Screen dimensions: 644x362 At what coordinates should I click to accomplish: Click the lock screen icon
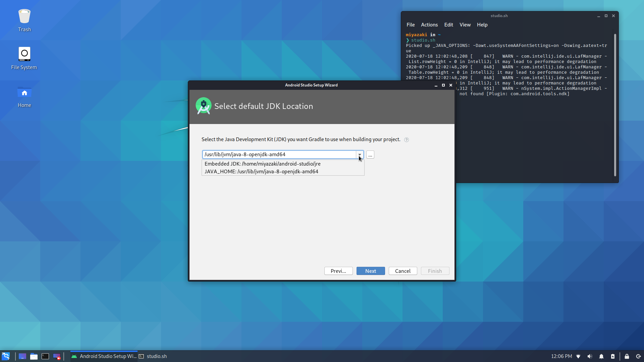click(x=627, y=356)
